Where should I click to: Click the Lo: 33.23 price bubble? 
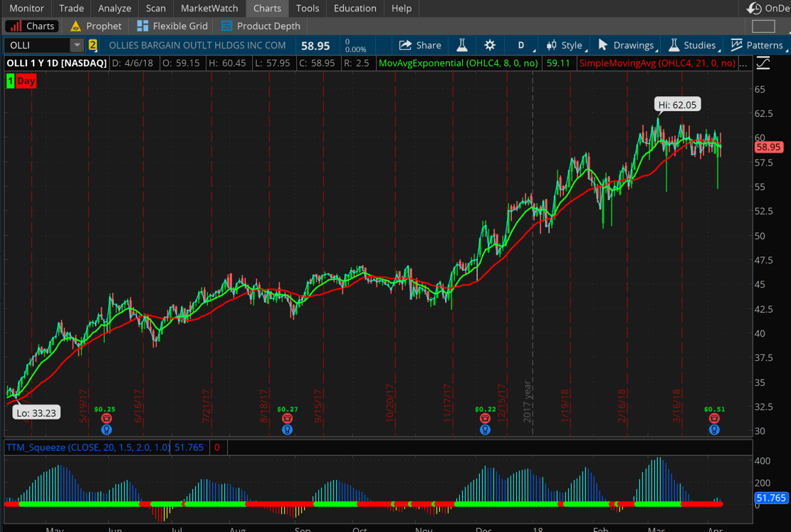point(36,412)
